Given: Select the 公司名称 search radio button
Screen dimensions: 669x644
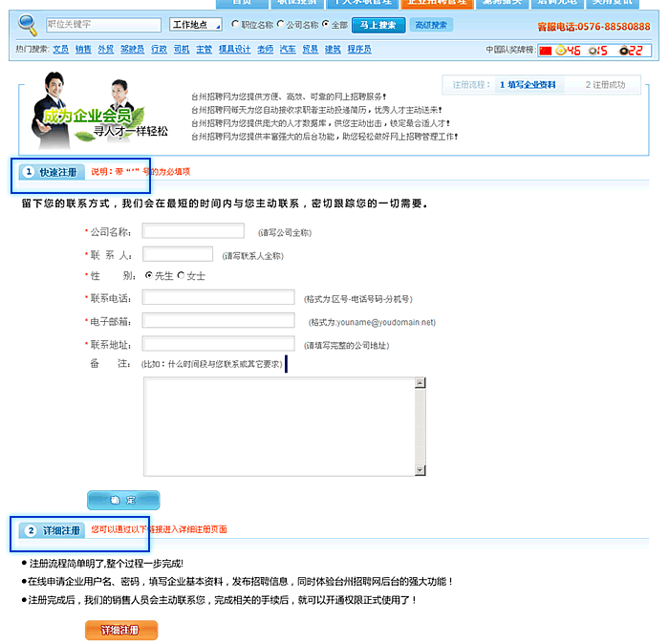Looking at the screenshot, I should tap(281, 25).
